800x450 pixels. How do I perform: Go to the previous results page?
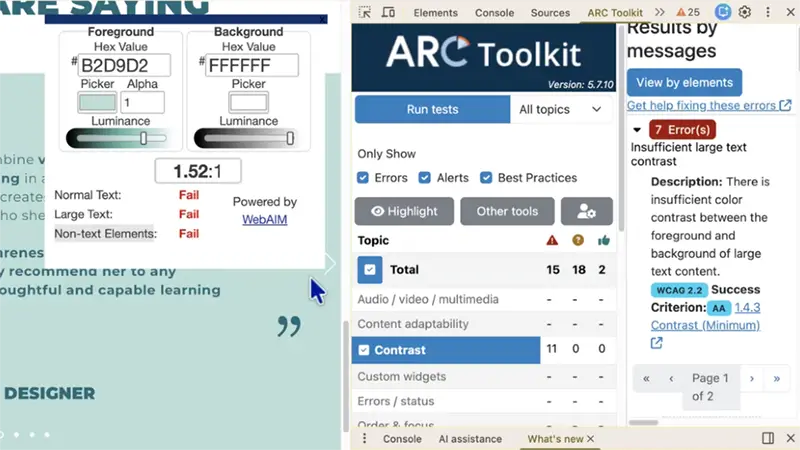tap(671, 379)
